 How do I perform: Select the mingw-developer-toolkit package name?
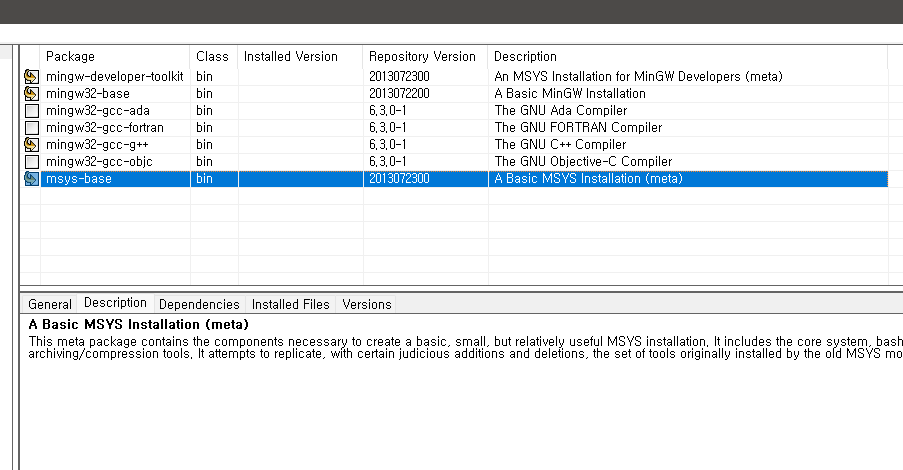[x=115, y=77]
